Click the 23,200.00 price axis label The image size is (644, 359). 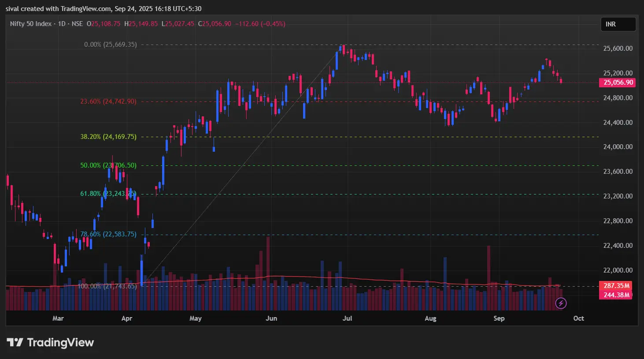618,196
